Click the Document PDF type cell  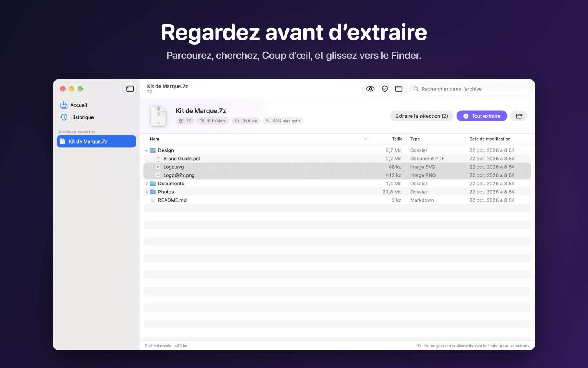(x=427, y=159)
